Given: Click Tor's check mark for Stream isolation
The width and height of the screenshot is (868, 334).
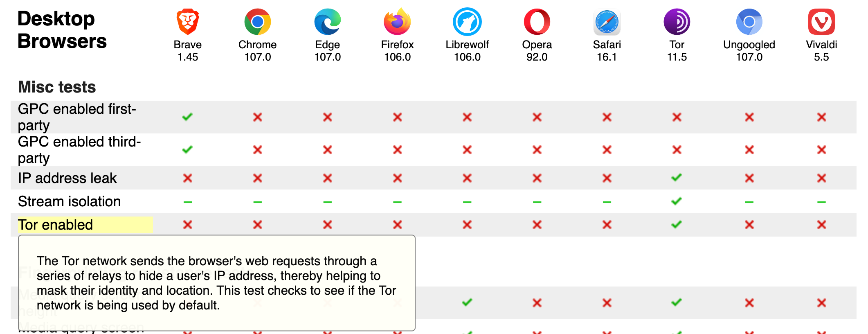Looking at the screenshot, I should click(677, 201).
